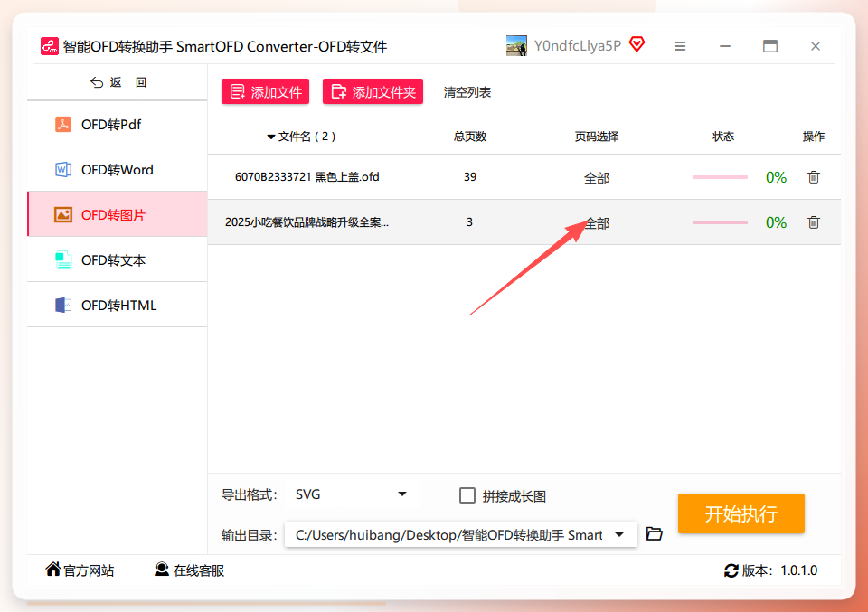Switch to the OFD转文本 tab
868x612 pixels.
118,259
